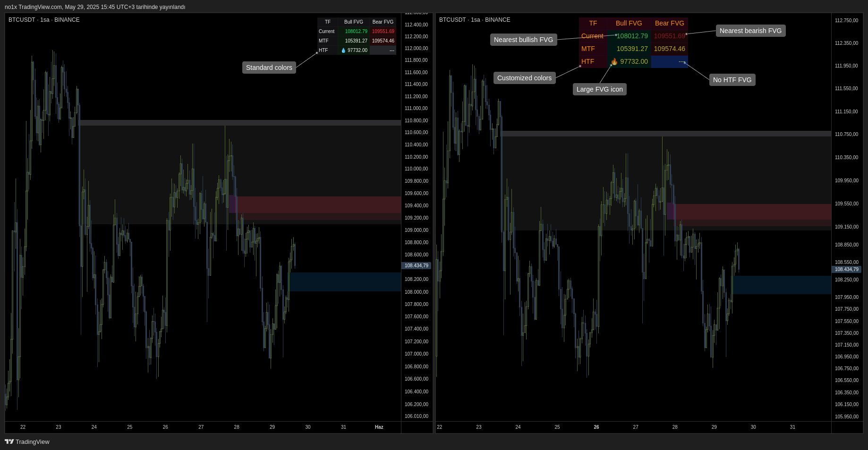This screenshot has height=450, width=868.
Task: Click the water drop icon in left table HTF row
Action: coord(343,50)
